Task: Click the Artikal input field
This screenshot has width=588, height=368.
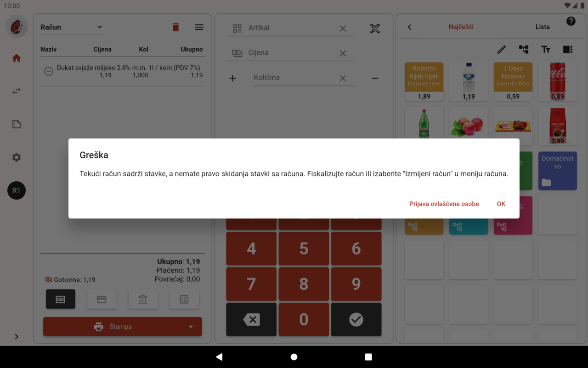Action: 290,28
